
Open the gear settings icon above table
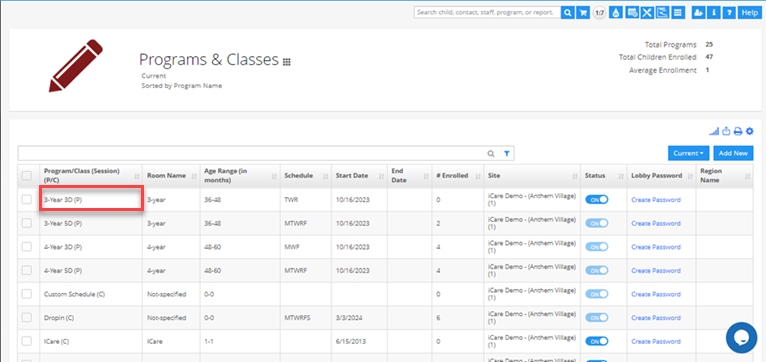coord(750,131)
